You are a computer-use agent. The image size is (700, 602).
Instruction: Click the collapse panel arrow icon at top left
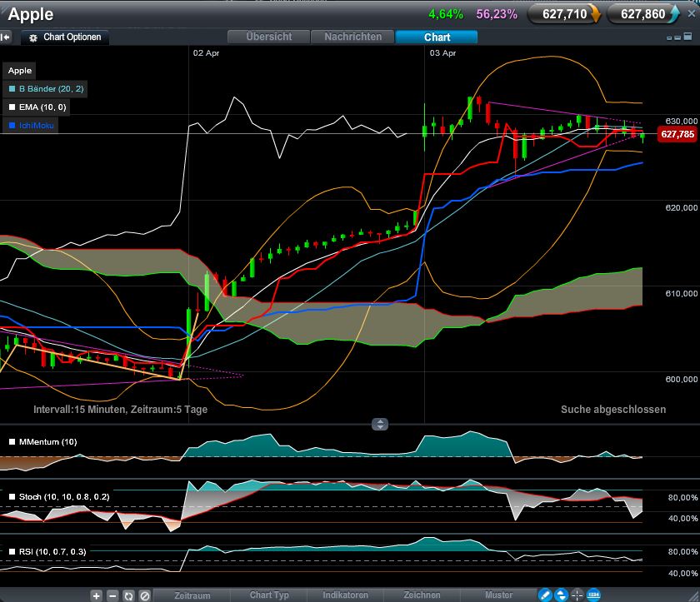coord(5,37)
